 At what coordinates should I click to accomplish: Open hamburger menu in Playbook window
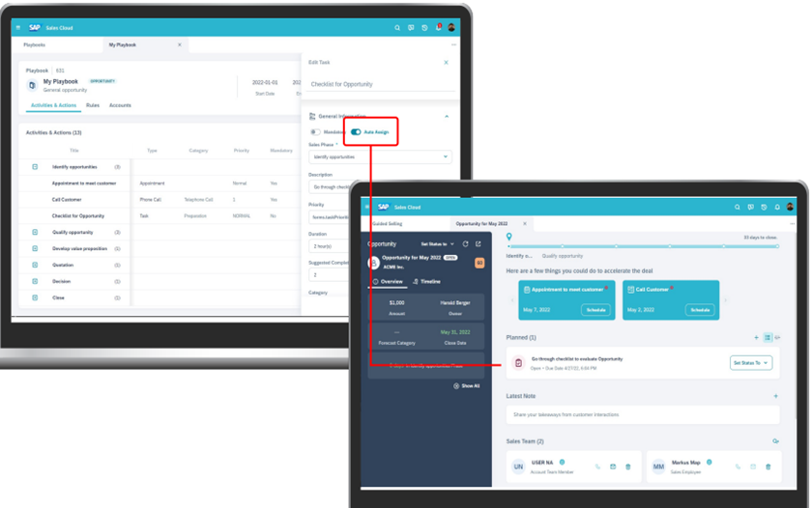point(18,28)
